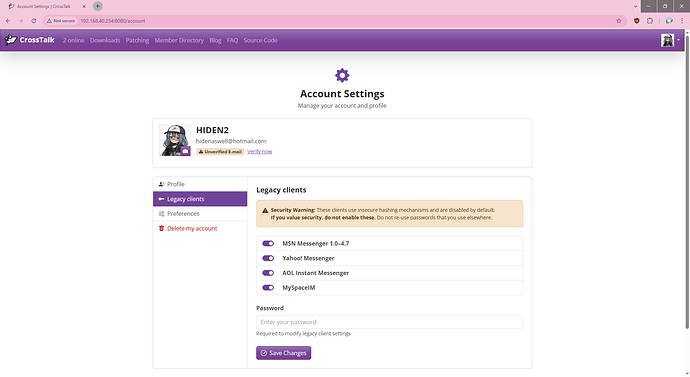Toggle MySpaceIM switch
The height and width of the screenshot is (377, 690).
tap(268, 288)
